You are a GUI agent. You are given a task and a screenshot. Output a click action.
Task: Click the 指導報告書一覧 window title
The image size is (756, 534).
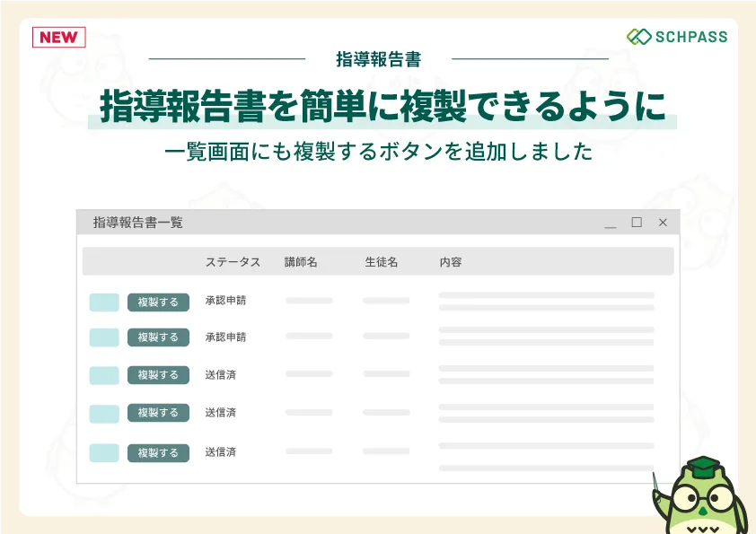click(x=138, y=223)
